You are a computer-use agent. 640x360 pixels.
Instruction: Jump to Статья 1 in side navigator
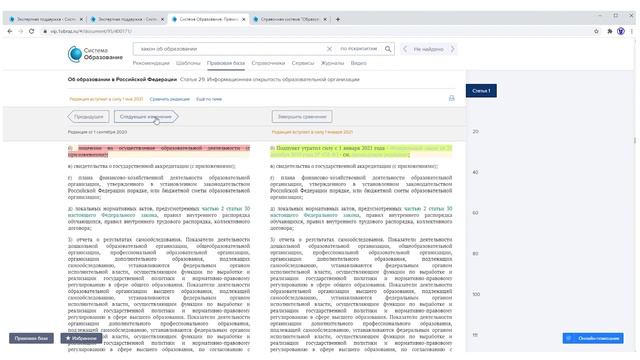[x=481, y=91]
